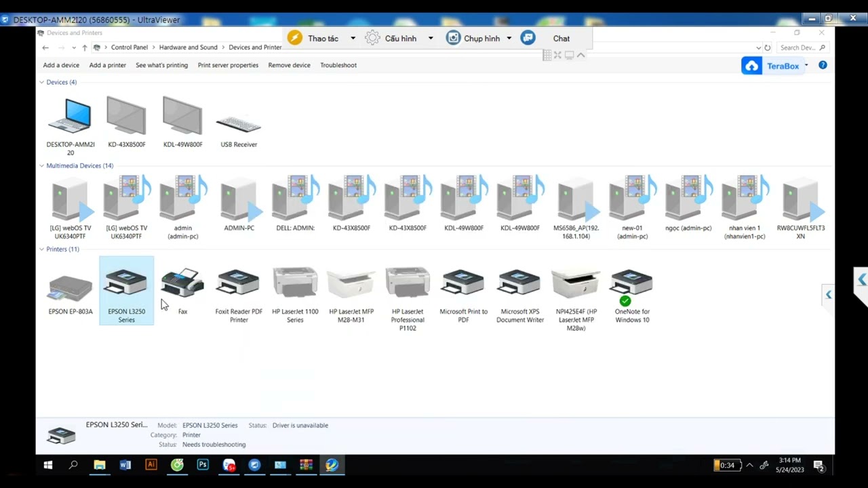This screenshot has height=488, width=868.
Task: Select the new-01 (admin-pc) media device
Action: (x=632, y=207)
